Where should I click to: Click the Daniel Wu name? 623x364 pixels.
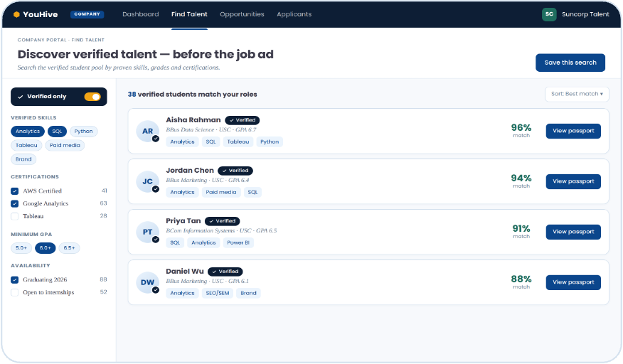click(185, 272)
